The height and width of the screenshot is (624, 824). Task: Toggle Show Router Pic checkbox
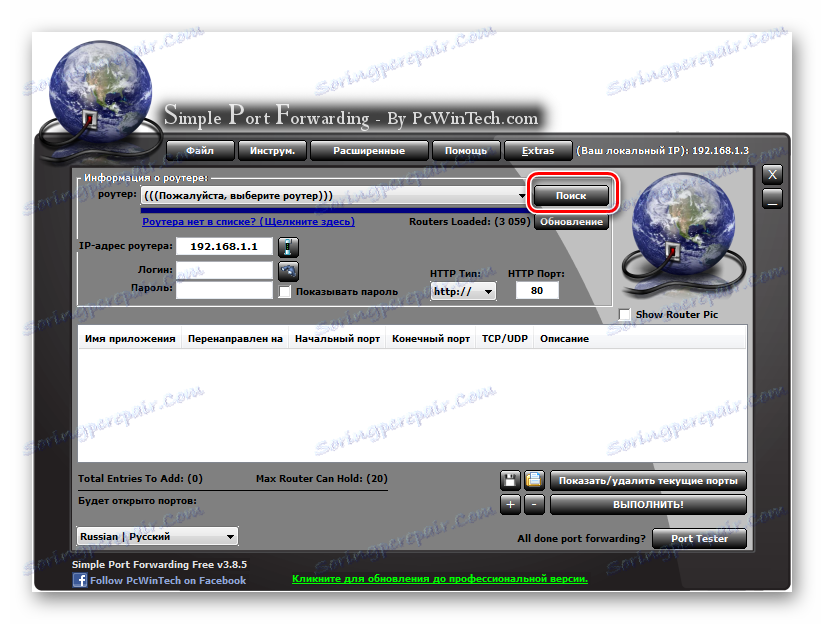(624, 314)
